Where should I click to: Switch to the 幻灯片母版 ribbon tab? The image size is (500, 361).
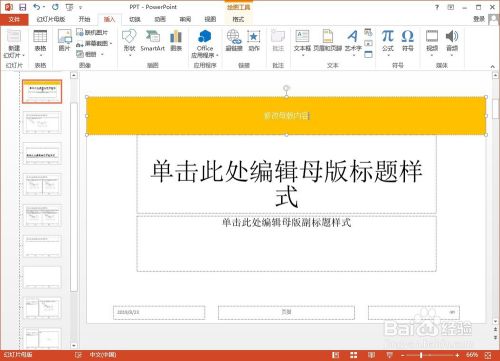[x=51, y=19]
